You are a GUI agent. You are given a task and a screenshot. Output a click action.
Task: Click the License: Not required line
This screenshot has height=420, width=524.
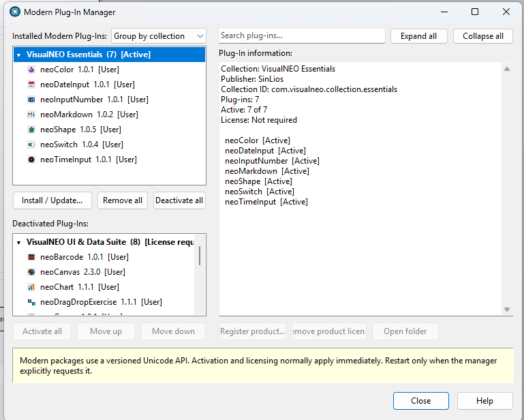[259, 120]
